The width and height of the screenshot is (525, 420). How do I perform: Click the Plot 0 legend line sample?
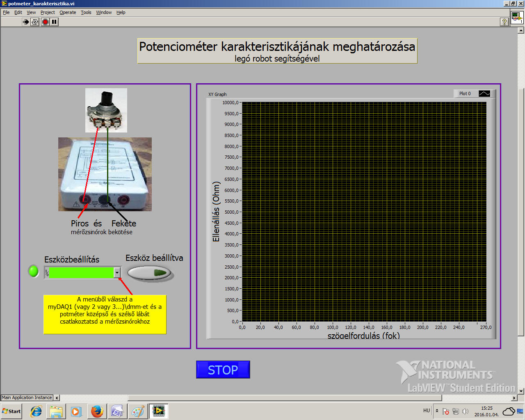click(x=484, y=94)
